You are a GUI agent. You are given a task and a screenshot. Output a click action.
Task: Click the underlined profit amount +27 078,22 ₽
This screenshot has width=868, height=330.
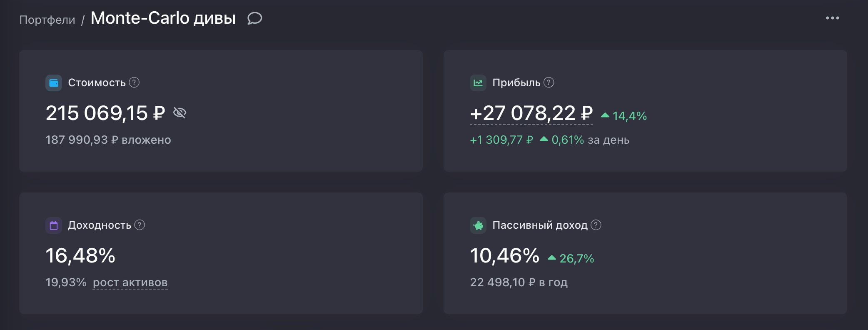531,113
